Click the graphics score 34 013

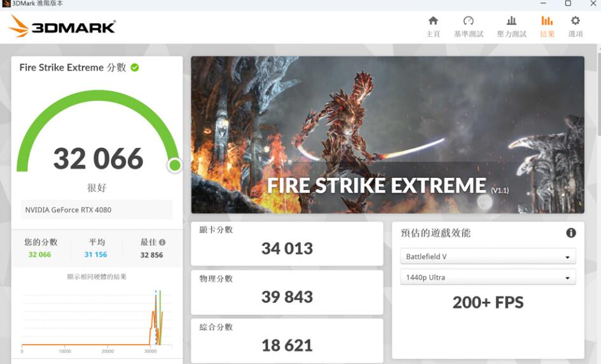point(287,248)
